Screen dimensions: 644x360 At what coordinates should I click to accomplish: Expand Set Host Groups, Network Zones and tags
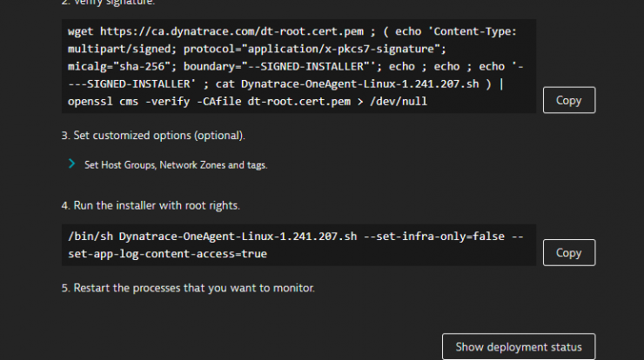coord(72,164)
